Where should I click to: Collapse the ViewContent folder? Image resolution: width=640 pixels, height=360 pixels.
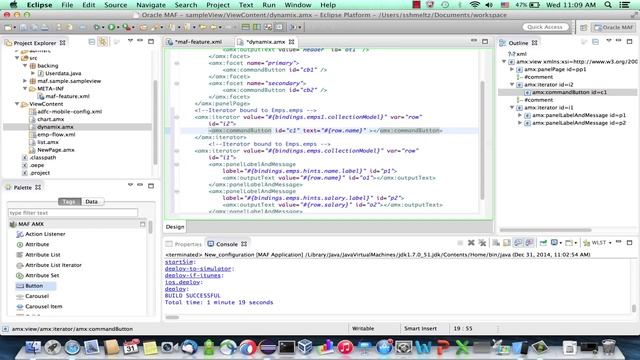17,104
